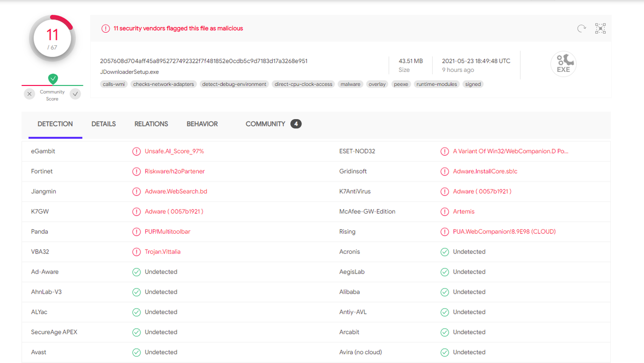
Task: Click the PUP/Multitoolbar detection result
Action: 168,232
